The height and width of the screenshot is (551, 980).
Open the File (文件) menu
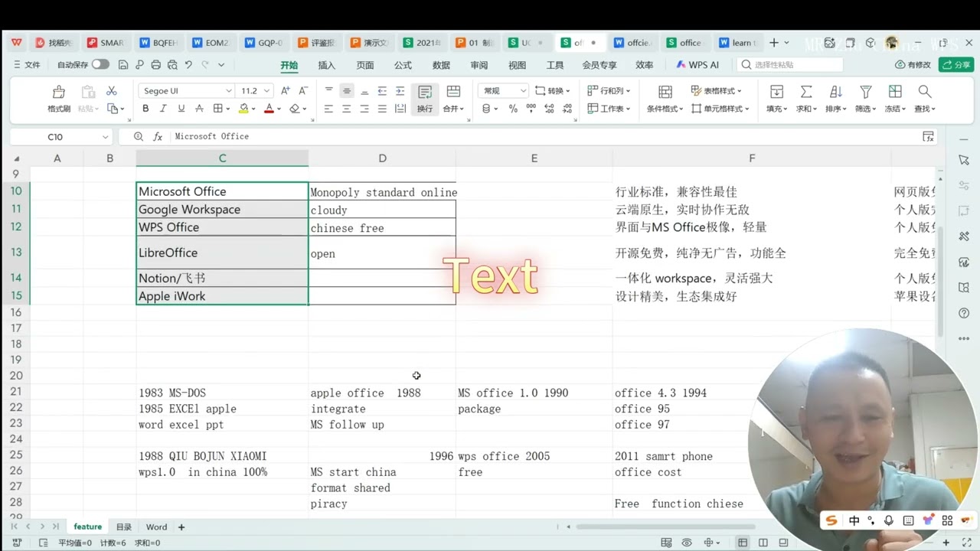pos(27,65)
